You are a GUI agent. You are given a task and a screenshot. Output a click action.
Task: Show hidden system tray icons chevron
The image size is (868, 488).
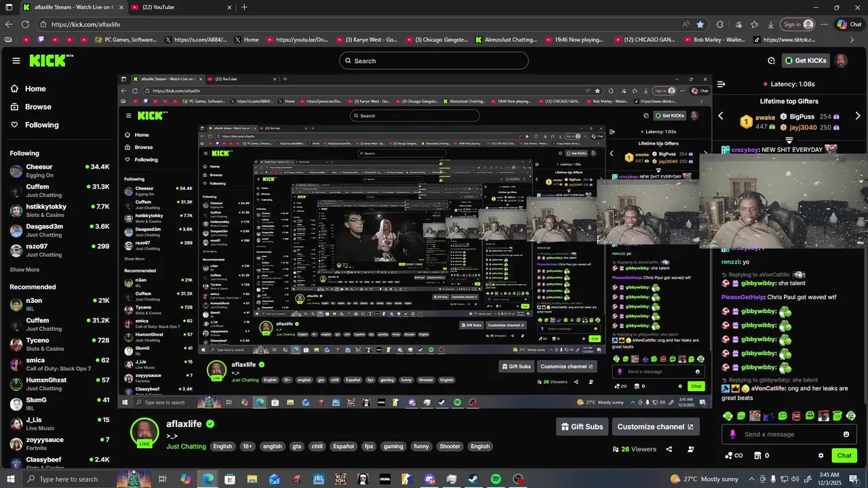click(x=751, y=479)
